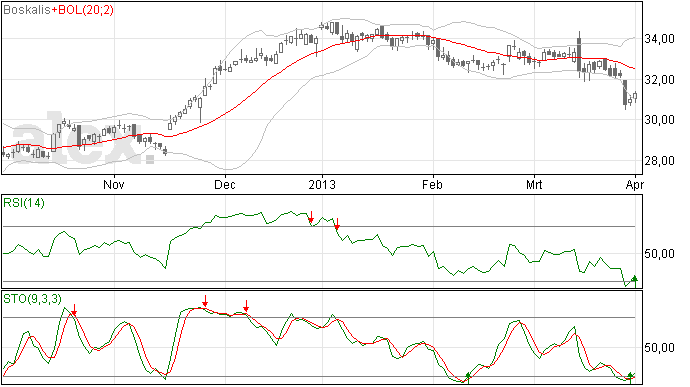
Task: Click the STO green buy arrow near Apr
Action: pos(631,377)
